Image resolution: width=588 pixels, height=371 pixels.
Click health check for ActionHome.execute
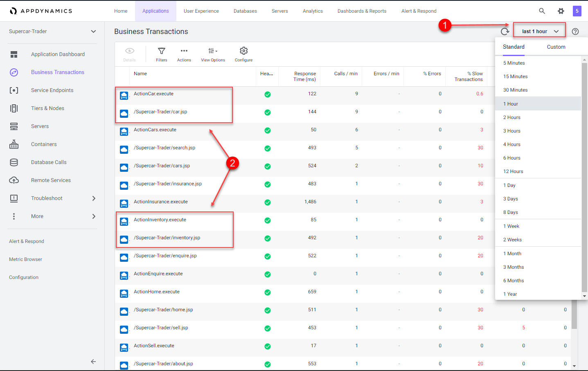268,292
